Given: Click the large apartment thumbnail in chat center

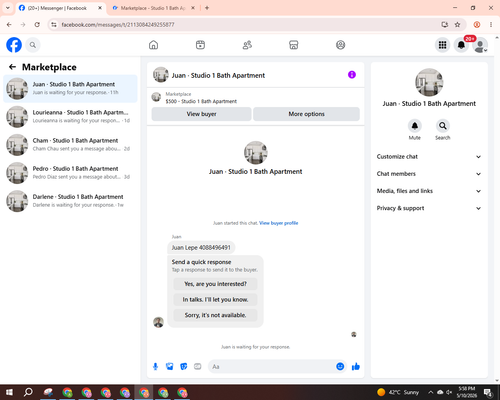Looking at the screenshot, I should click(x=256, y=153).
